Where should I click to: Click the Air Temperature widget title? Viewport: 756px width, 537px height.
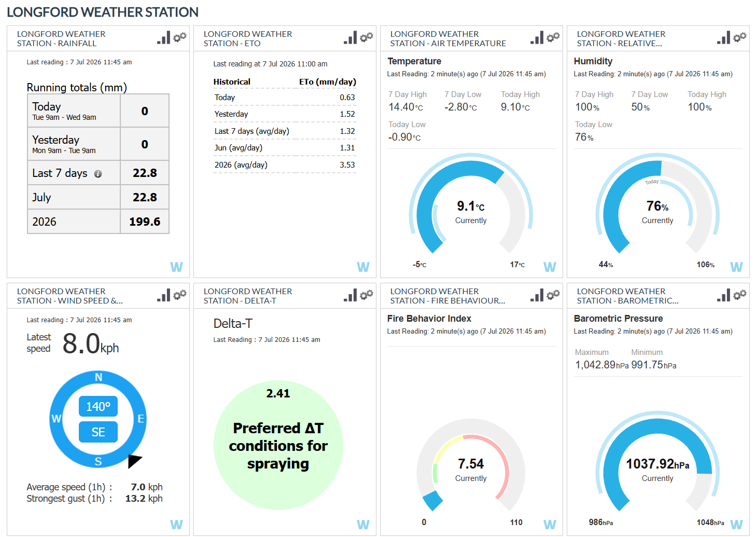click(x=448, y=38)
